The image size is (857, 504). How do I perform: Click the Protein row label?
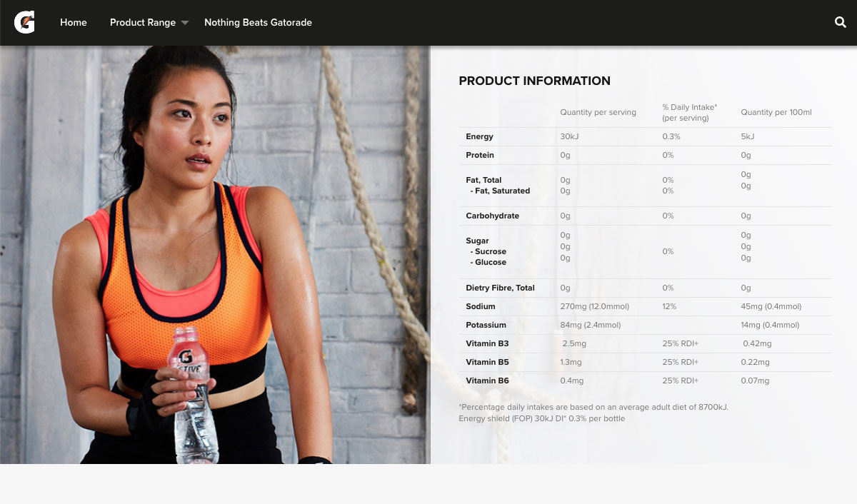pyautogui.click(x=480, y=155)
